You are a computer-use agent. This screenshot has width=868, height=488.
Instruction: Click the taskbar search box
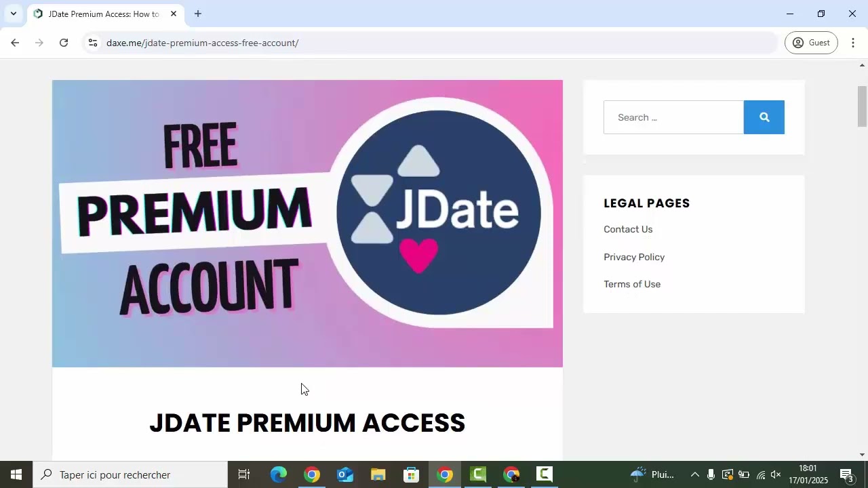[130, 474]
